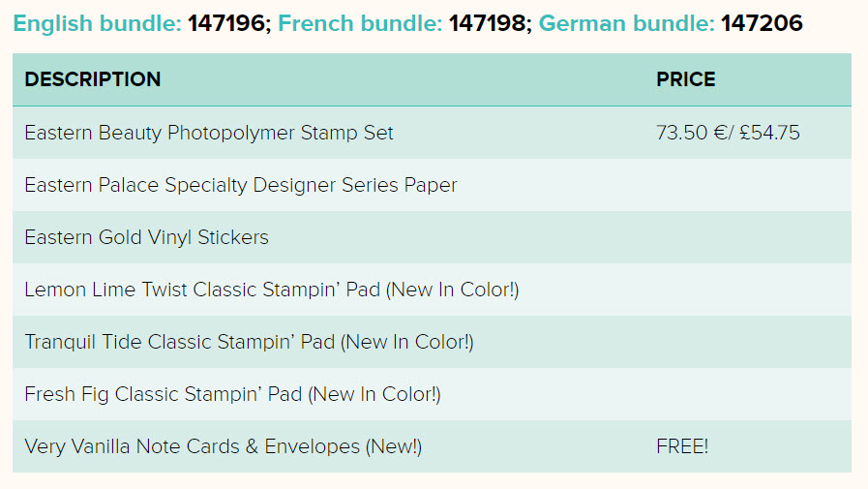Click the DESCRIPTION column header
Image resolution: width=868 pixels, height=489 pixels.
93,79
